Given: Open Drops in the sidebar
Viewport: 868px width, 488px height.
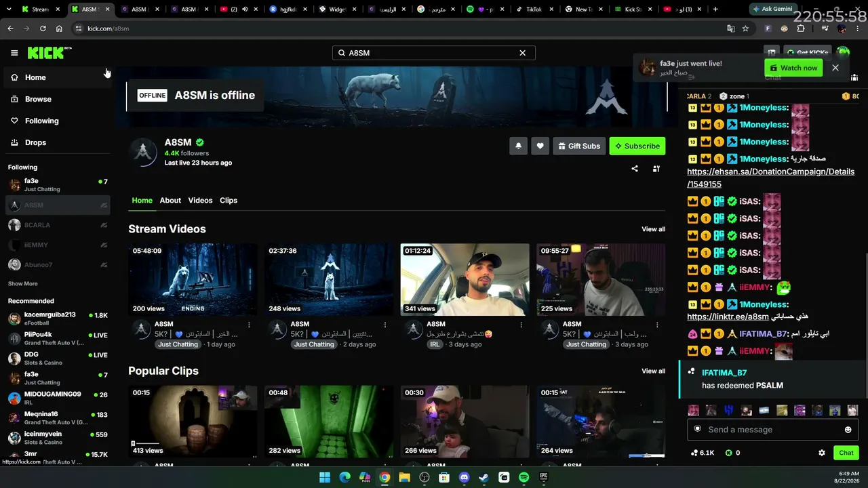Looking at the screenshot, I should pyautogui.click(x=57, y=142).
